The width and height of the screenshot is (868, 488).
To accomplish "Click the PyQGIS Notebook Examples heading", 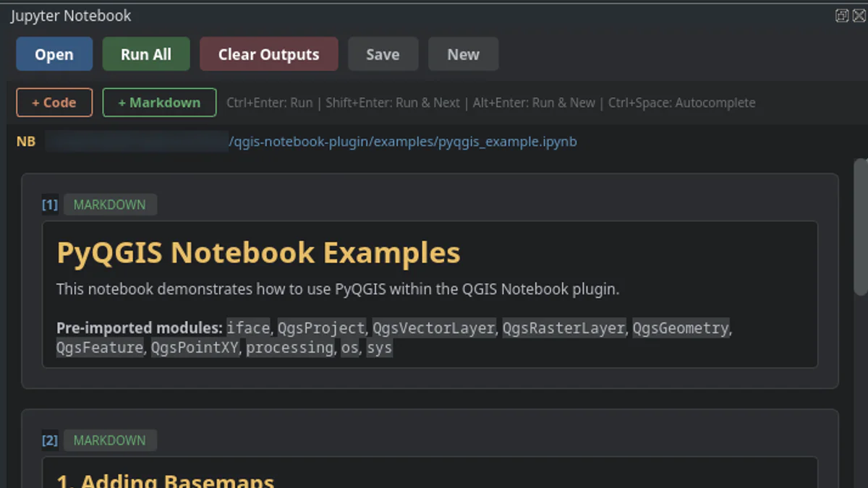I will tap(258, 252).
